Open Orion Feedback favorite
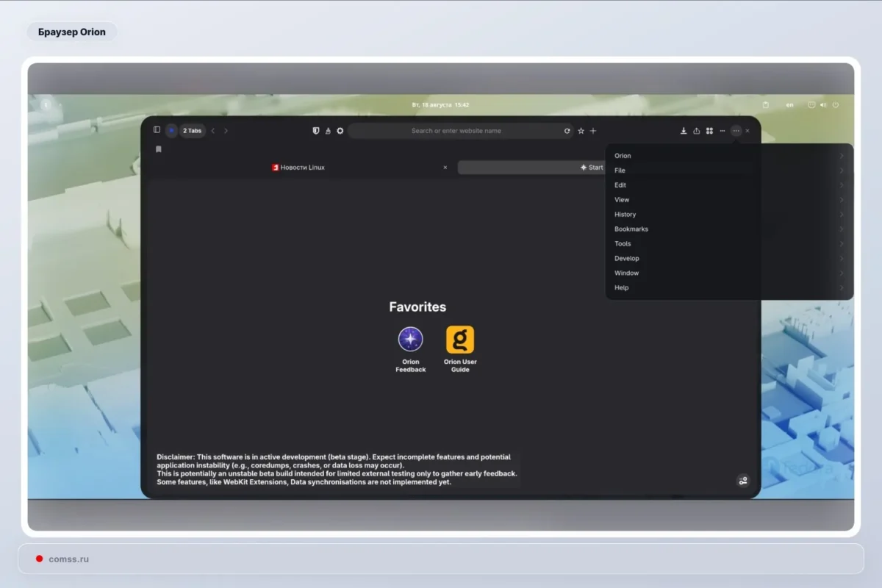The width and height of the screenshot is (882, 588). point(410,349)
